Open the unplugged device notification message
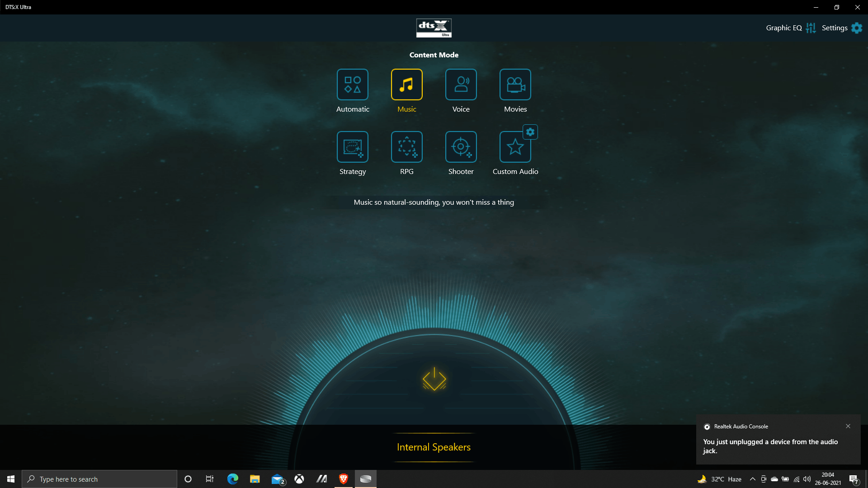The image size is (868, 488). (x=770, y=446)
